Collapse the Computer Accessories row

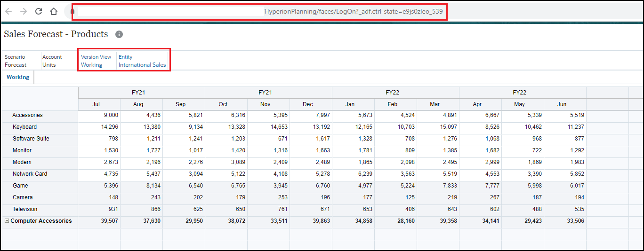[7, 221]
